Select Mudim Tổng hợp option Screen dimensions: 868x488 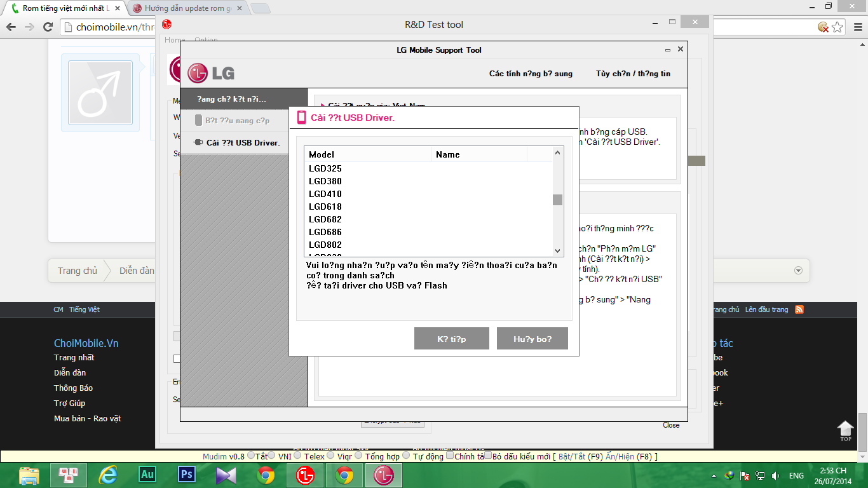[358, 456]
